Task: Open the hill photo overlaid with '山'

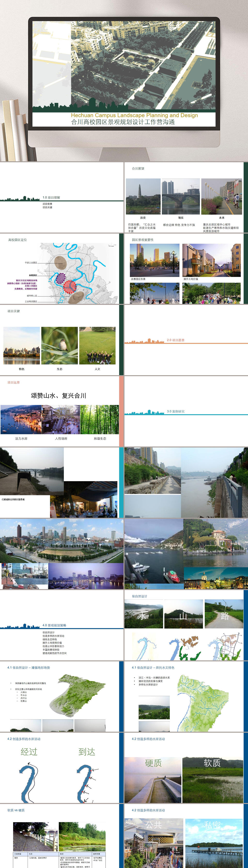Action: [183, 614]
